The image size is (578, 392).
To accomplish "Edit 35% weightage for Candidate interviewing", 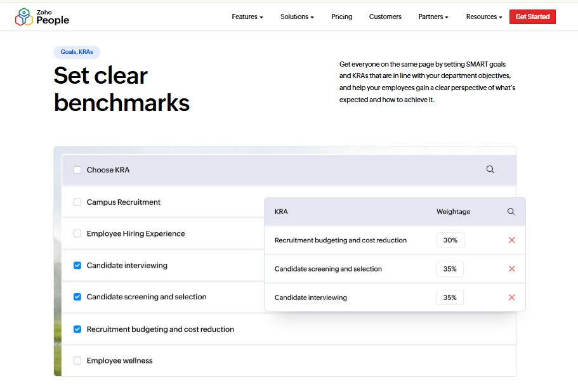I will [450, 297].
